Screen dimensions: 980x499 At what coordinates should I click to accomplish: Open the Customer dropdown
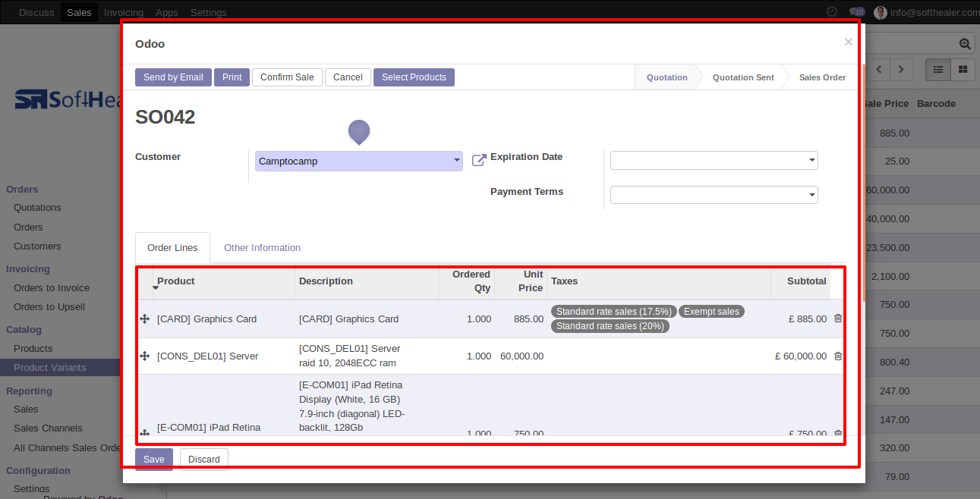click(359, 161)
